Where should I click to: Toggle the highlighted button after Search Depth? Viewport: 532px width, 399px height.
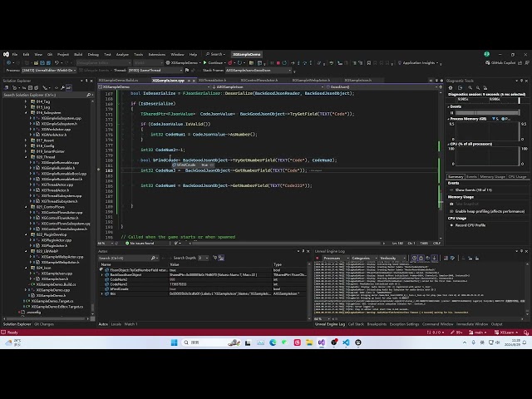(221, 259)
